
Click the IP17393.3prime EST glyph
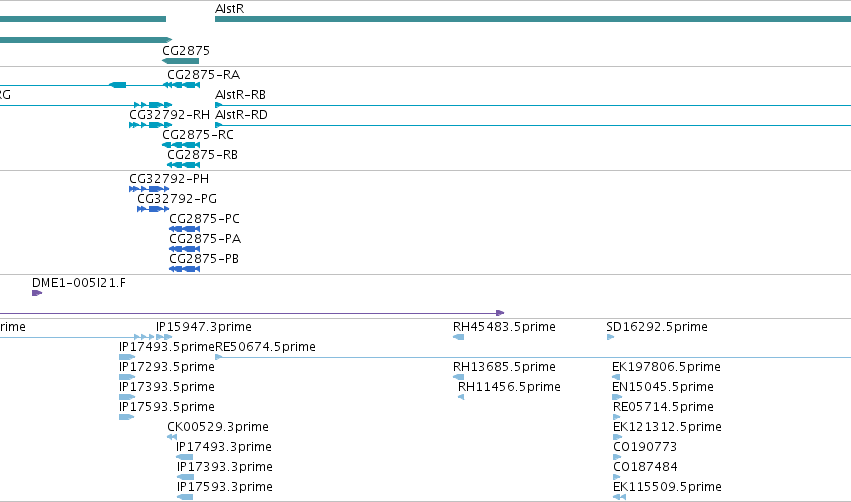click(185, 477)
